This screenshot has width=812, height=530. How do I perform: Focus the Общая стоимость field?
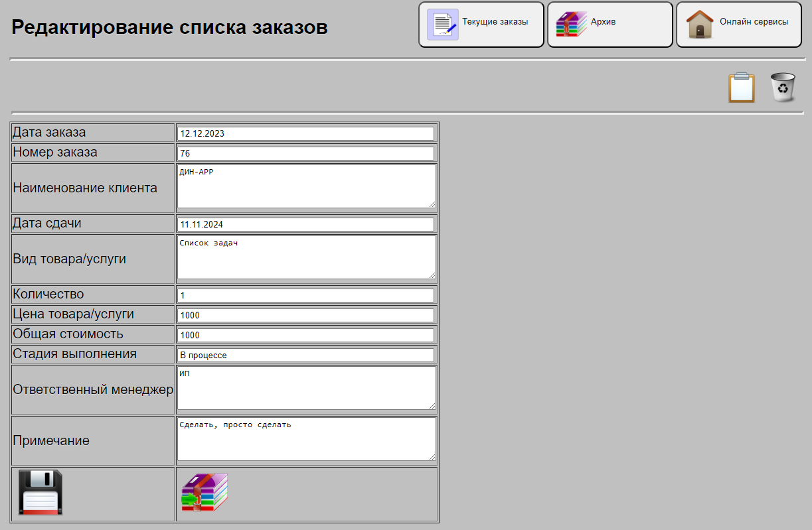click(x=305, y=335)
